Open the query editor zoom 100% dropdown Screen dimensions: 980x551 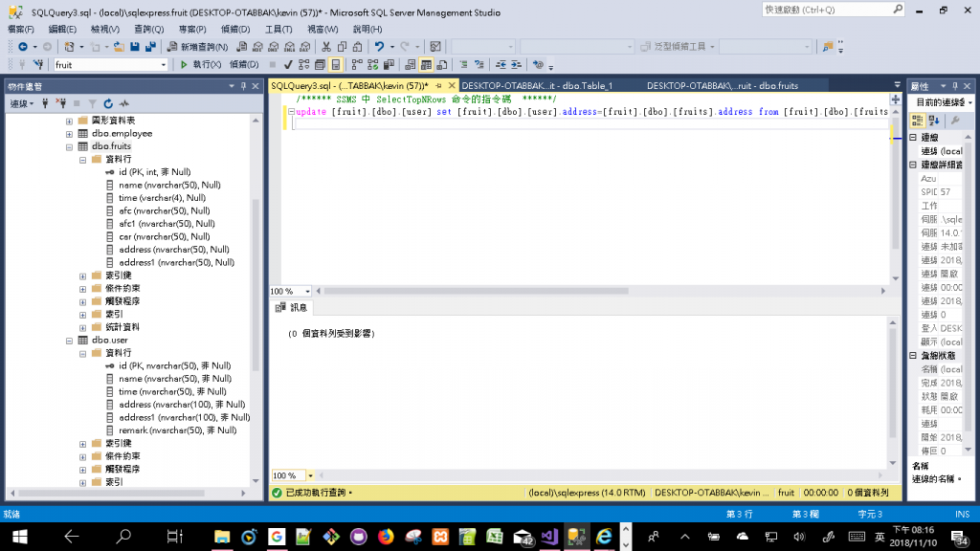click(307, 291)
